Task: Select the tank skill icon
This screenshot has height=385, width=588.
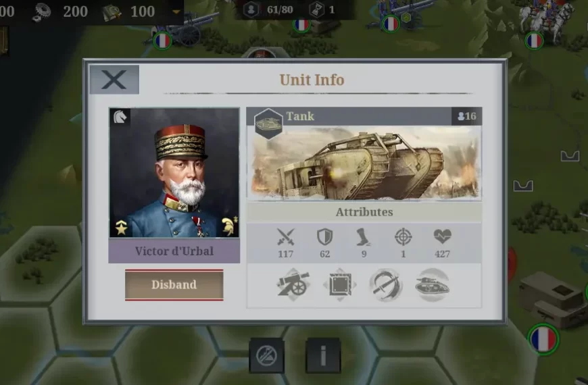Action: click(433, 285)
